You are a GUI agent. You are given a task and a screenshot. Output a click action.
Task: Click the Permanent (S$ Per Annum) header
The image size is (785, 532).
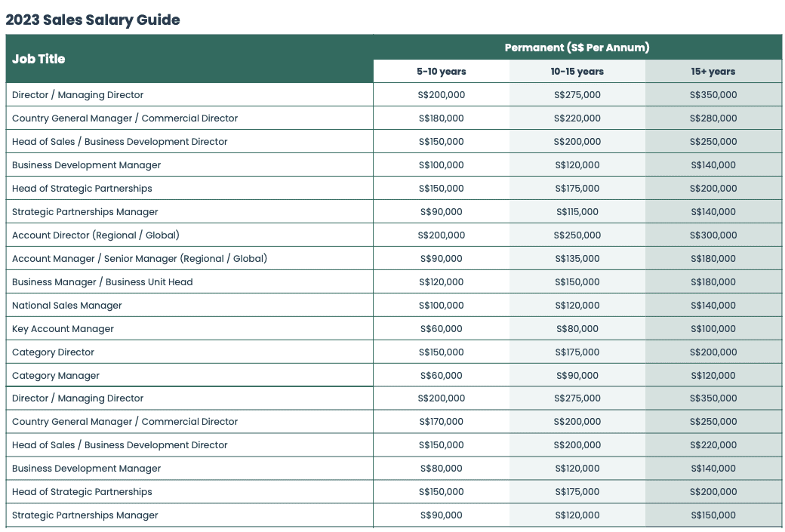click(577, 48)
